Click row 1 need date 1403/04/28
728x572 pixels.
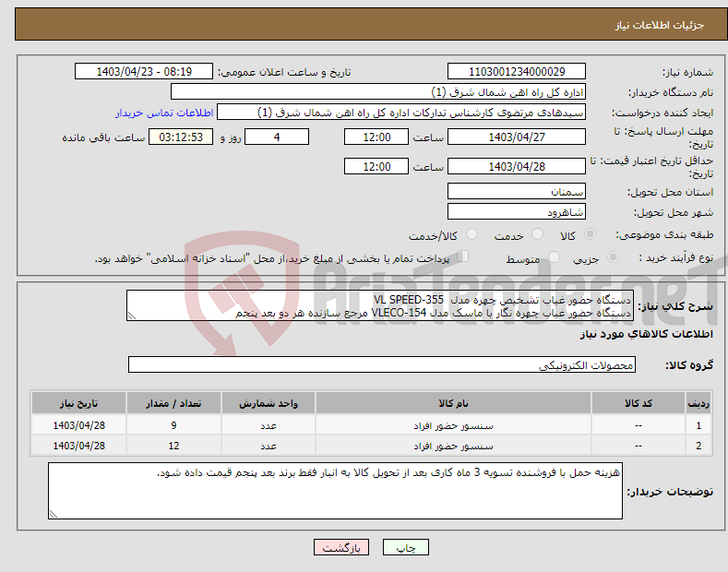(x=79, y=425)
